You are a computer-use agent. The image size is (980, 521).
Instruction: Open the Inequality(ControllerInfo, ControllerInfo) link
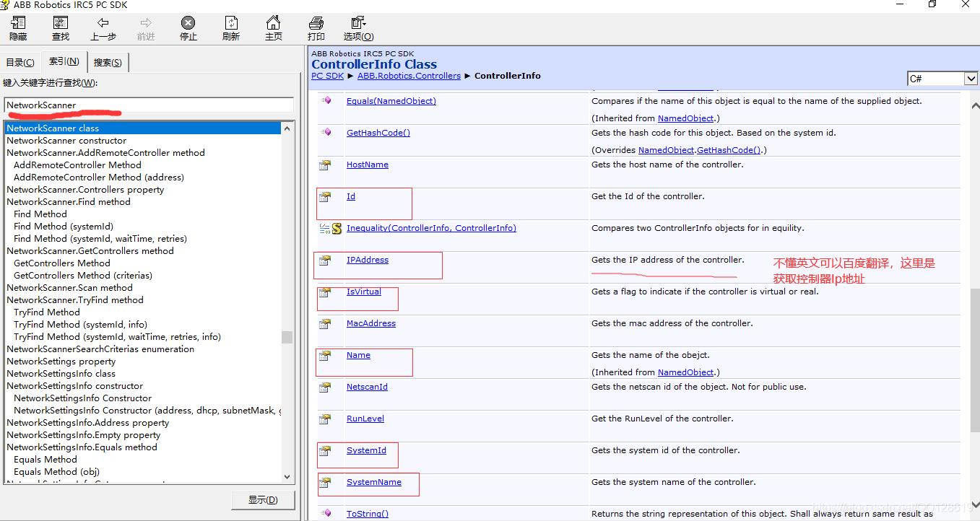tap(431, 228)
